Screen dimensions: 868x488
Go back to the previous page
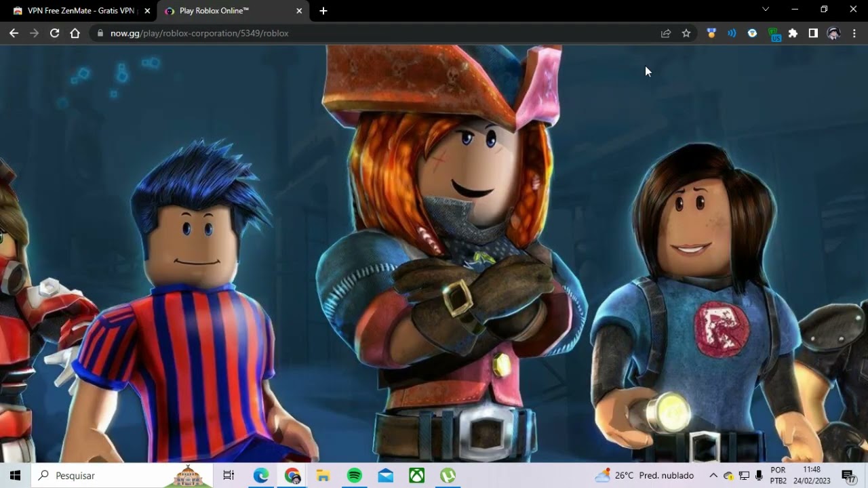tap(14, 33)
